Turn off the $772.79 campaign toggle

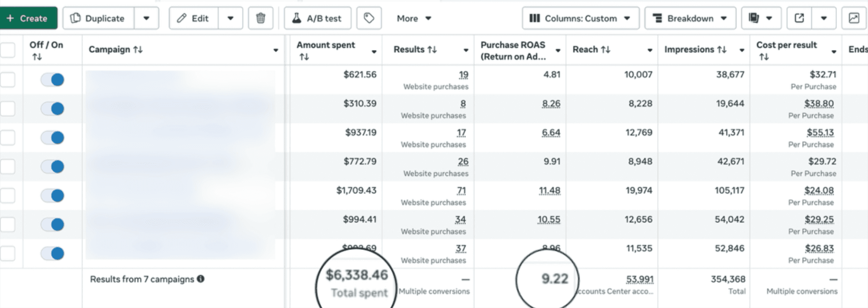[53, 166]
